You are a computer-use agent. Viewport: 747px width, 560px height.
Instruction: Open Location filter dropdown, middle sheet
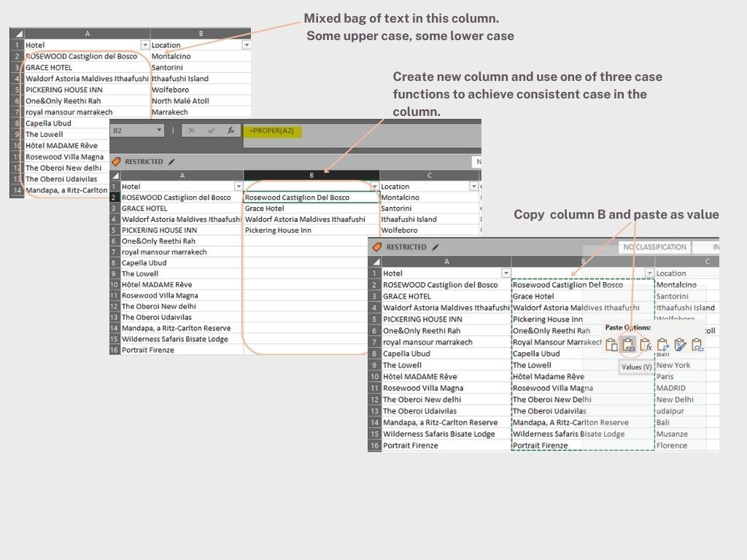473,187
